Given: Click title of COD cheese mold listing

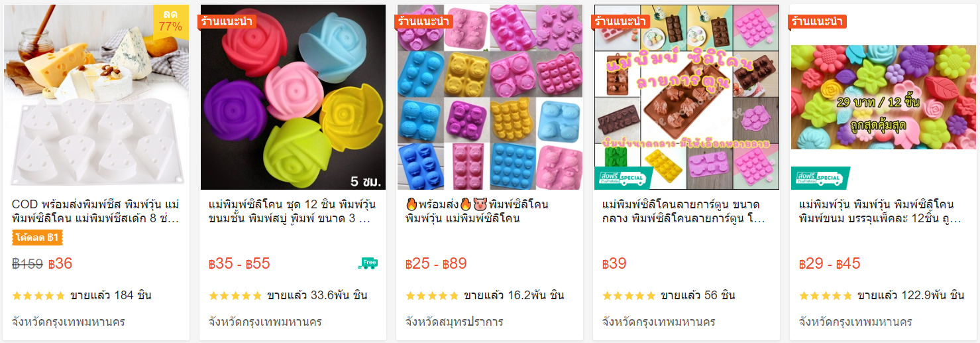Looking at the screenshot, I should coord(96,211).
